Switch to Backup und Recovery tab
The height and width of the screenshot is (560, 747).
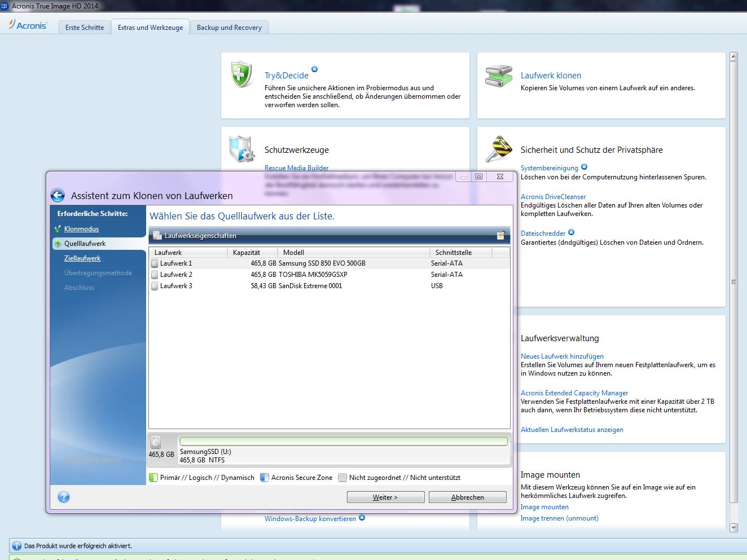[229, 27]
